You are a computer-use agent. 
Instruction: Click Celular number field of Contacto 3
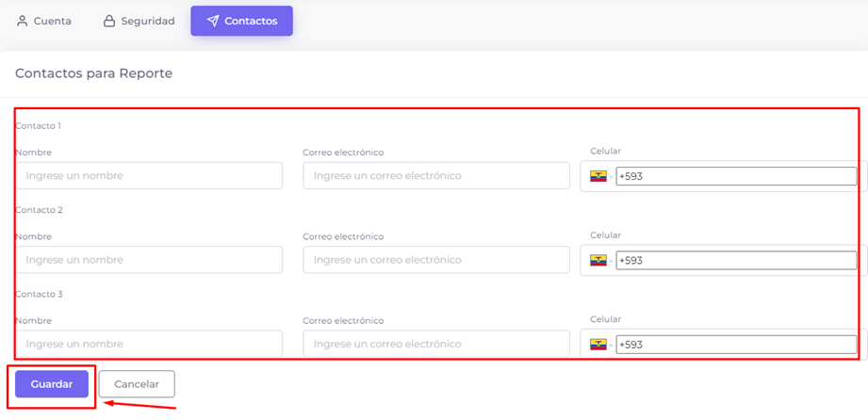(x=736, y=345)
